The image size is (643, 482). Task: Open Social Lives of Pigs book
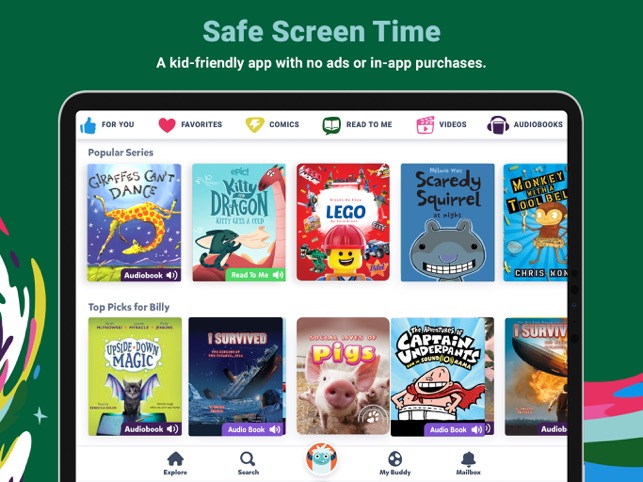(x=343, y=376)
